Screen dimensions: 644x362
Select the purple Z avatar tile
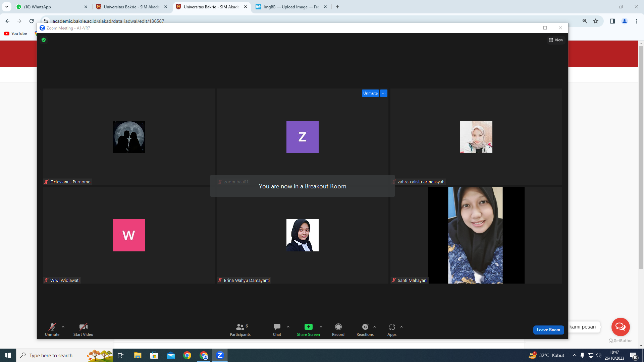click(x=303, y=137)
